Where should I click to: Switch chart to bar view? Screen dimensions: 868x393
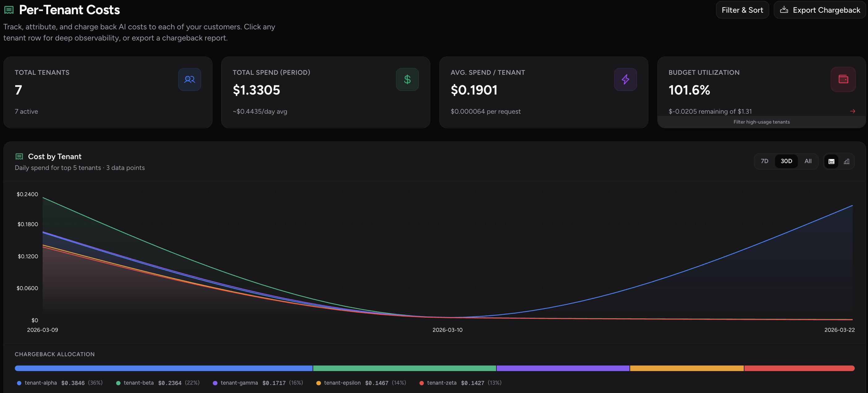[x=846, y=162]
